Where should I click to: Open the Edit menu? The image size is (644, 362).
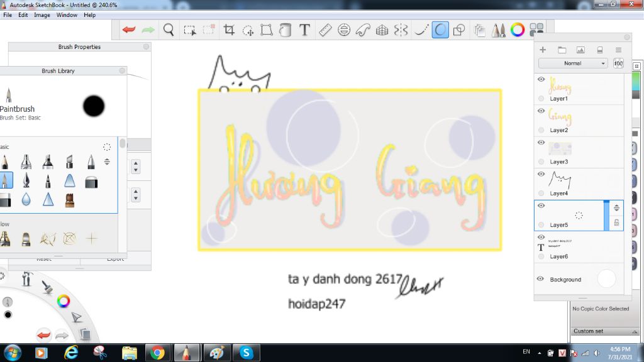pos(23,15)
